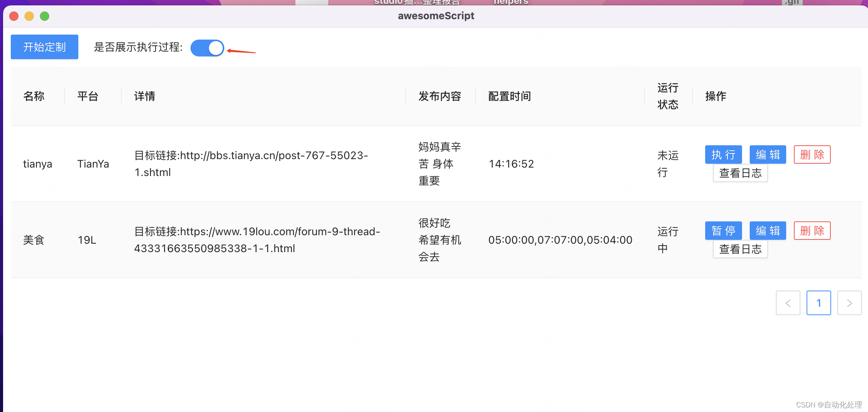Select the TianYa platform cell

[93, 164]
